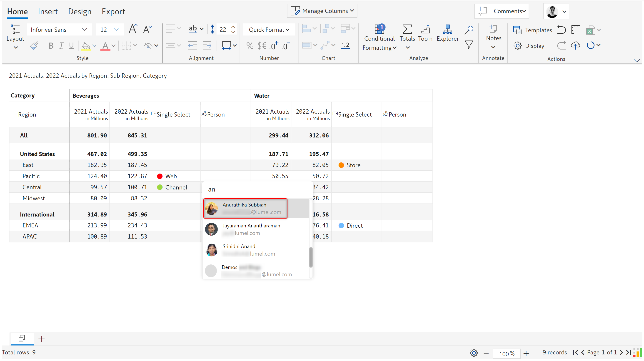Toggle underline formatting
This screenshot has height=361, width=644.
tap(71, 45)
